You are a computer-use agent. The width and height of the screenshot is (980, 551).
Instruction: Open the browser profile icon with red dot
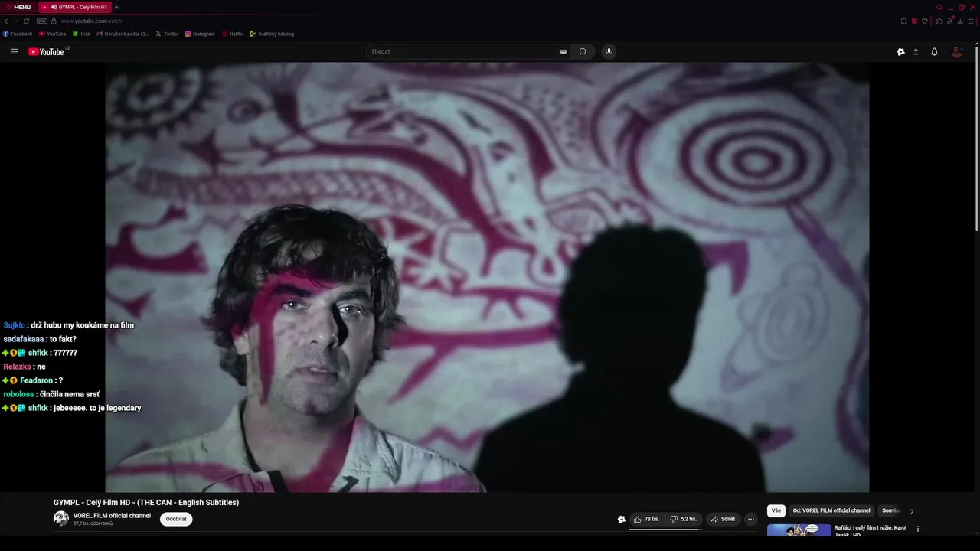pyautogui.click(x=950, y=21)
